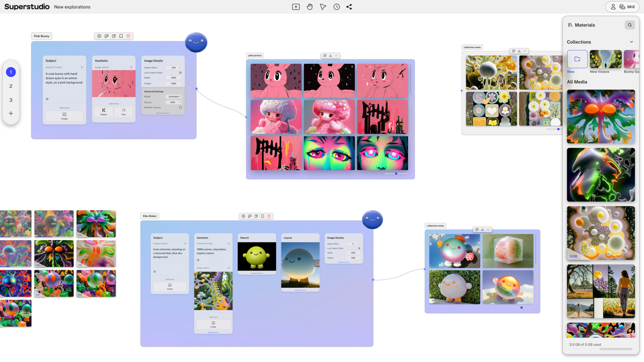Image resolution: width=644 pixels, height=362 pixels.
Task: Check Random Source under Advanced Settings
Action: click(x=180, y=107)
